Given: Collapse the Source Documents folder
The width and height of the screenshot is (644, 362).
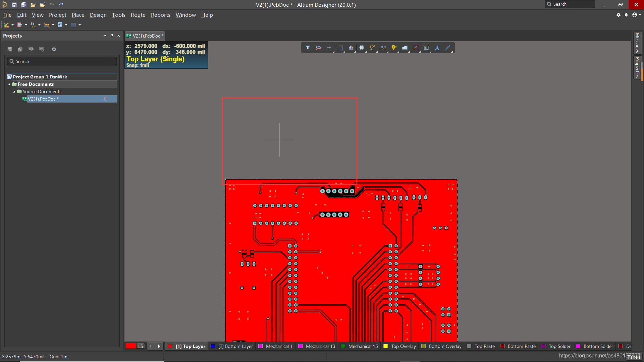Looking at the screenshot, I should [14, 92].
